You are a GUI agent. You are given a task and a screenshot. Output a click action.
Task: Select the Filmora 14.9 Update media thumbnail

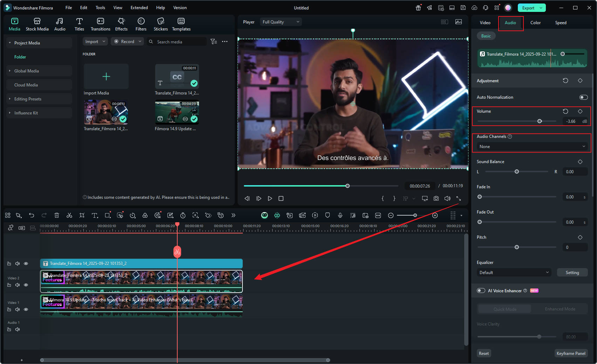177,112
